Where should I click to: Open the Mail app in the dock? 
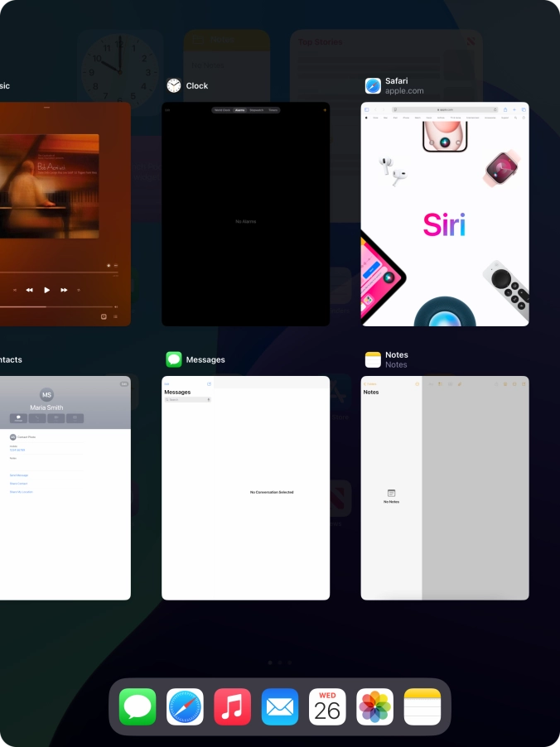(280, 707)
